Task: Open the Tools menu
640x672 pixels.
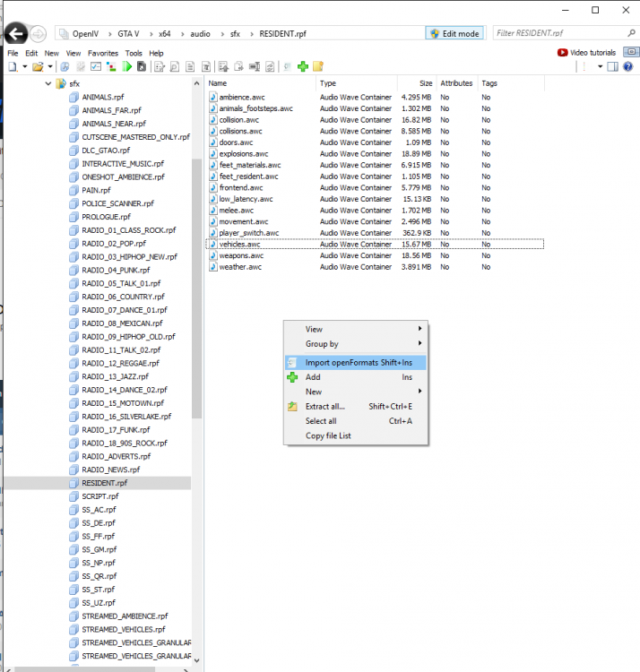Action: 134,53
